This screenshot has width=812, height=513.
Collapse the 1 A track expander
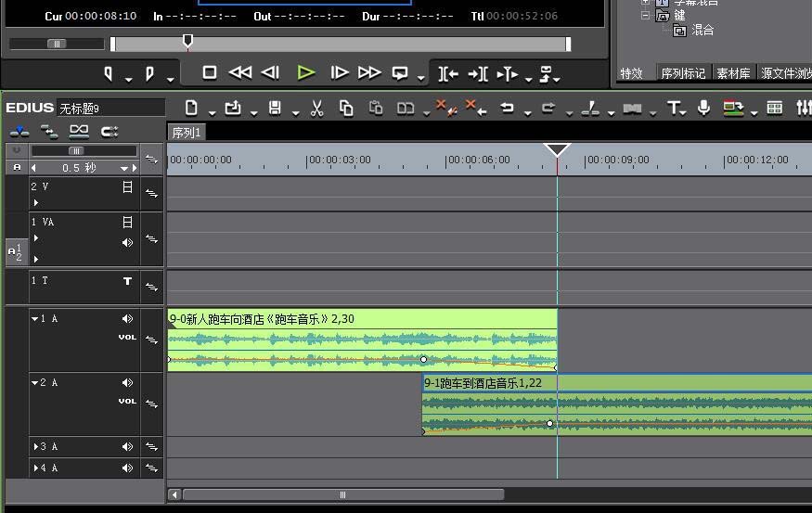(x=35, y=319)
